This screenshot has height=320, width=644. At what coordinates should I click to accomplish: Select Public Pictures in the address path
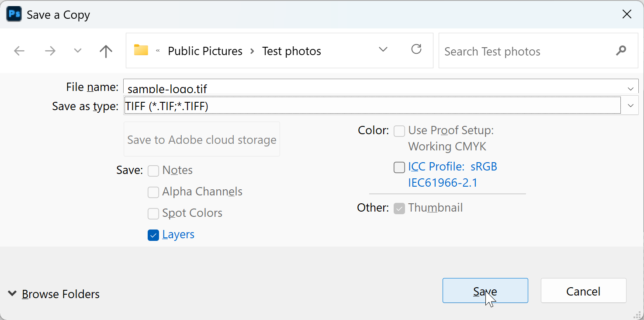click(x=205, y=51)
